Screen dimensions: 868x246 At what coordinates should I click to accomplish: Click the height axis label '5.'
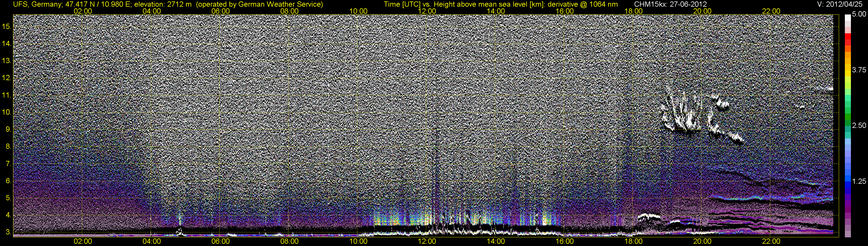point(8,198)
